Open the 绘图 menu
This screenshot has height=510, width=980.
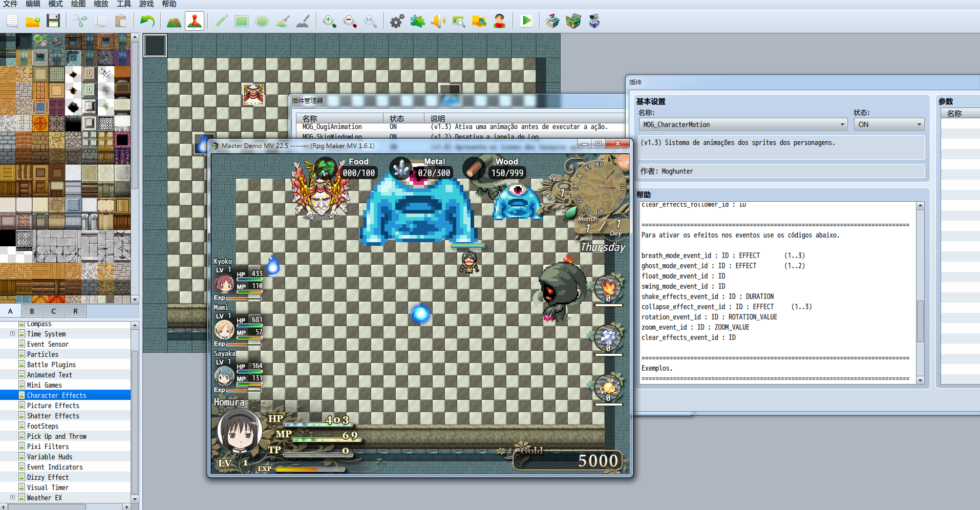click(78, 4)
